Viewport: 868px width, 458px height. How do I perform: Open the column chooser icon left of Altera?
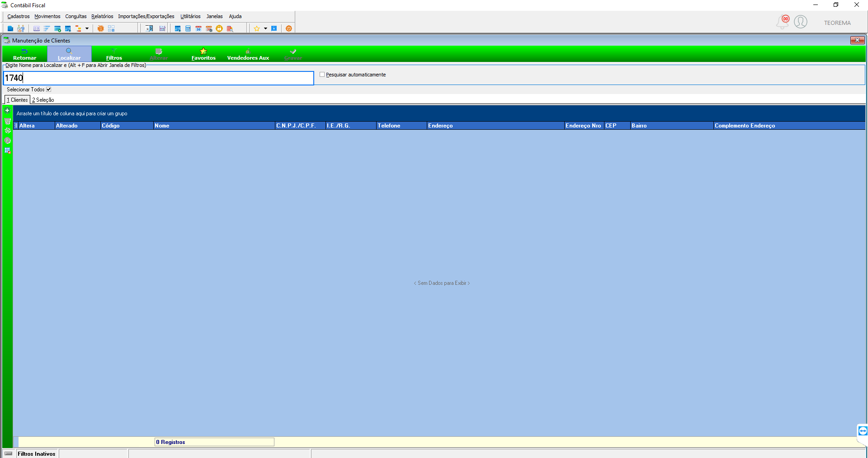tap(16, 126)
